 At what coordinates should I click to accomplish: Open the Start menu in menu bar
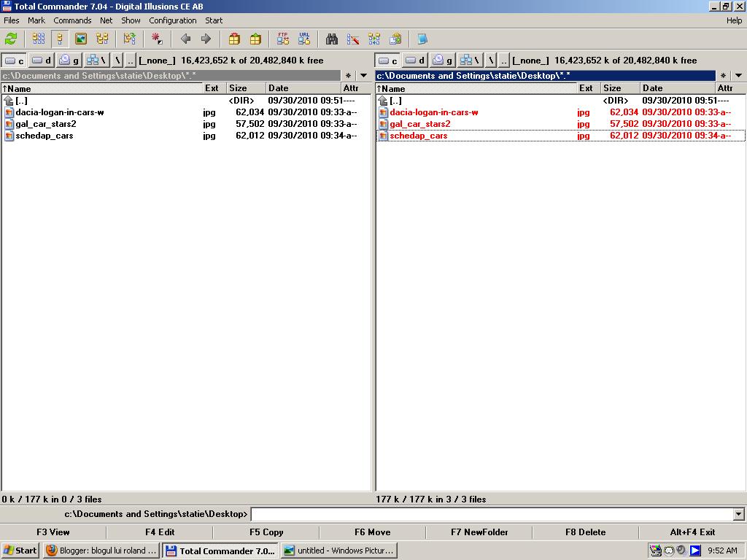[214, 20]
